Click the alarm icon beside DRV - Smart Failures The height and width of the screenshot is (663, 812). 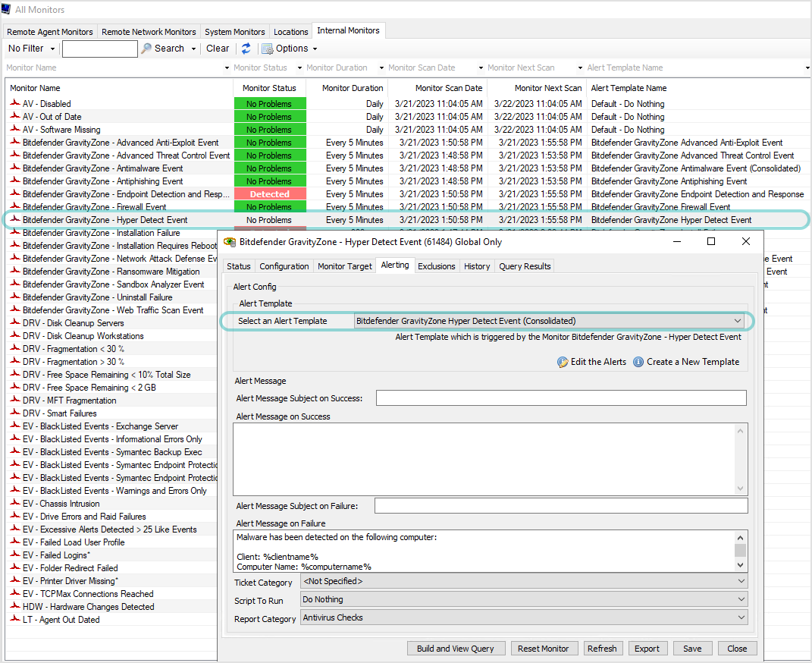coord(14,413)
